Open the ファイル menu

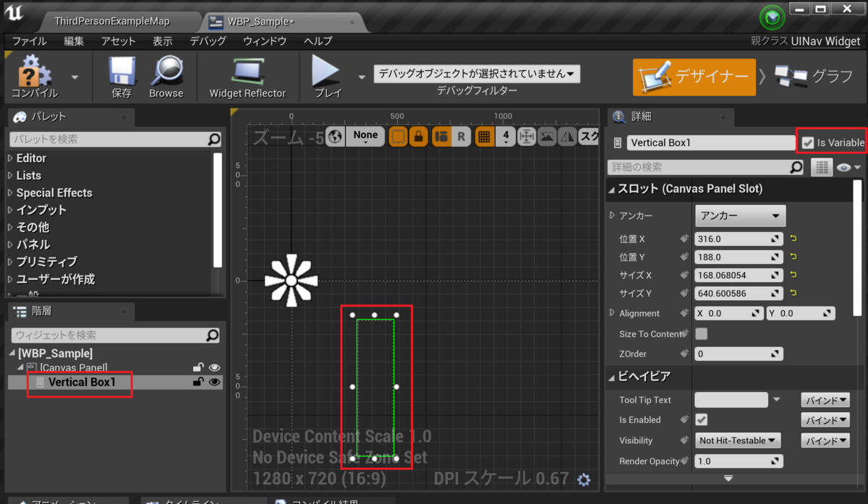point(30,41)
